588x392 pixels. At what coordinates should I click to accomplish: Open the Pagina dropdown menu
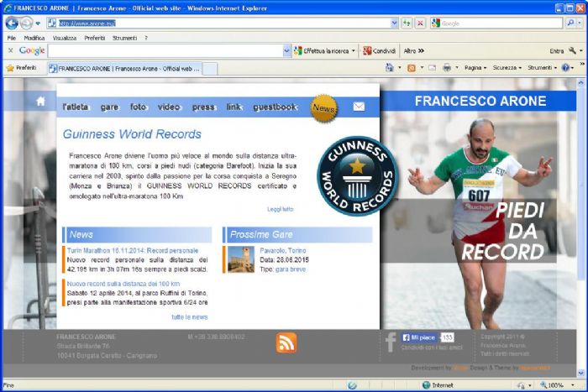tap(475, 68)
